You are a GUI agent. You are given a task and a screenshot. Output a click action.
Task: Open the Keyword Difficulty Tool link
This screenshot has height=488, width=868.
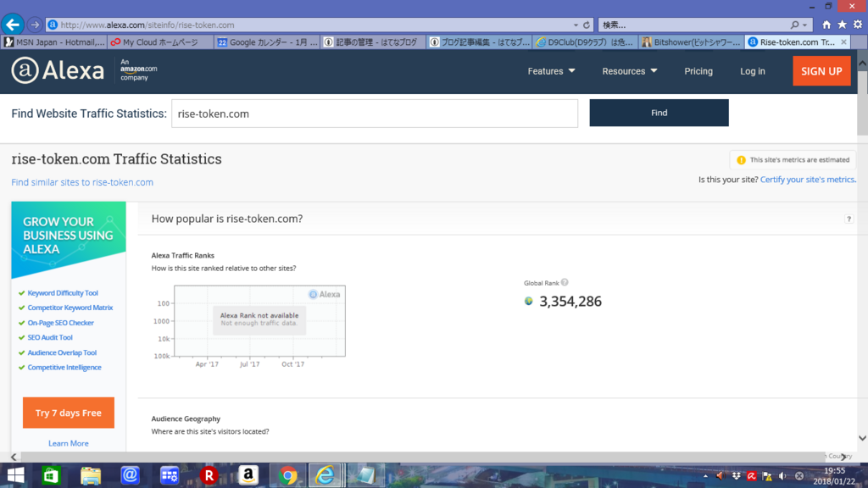coord(63,292)
